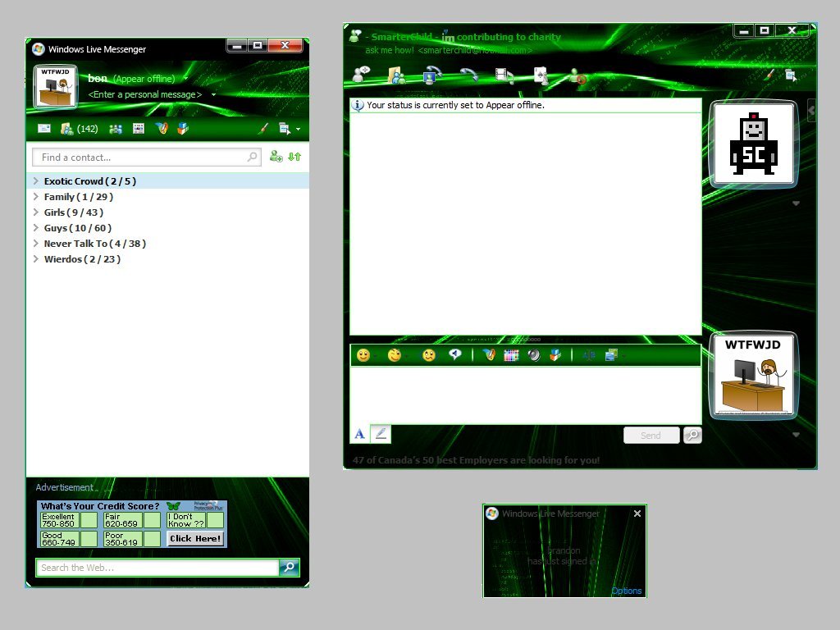840x630 pixels.
Task: Click the picture background icon in chat toolbar
Action: pyautogui.click(x=611, y=355)
